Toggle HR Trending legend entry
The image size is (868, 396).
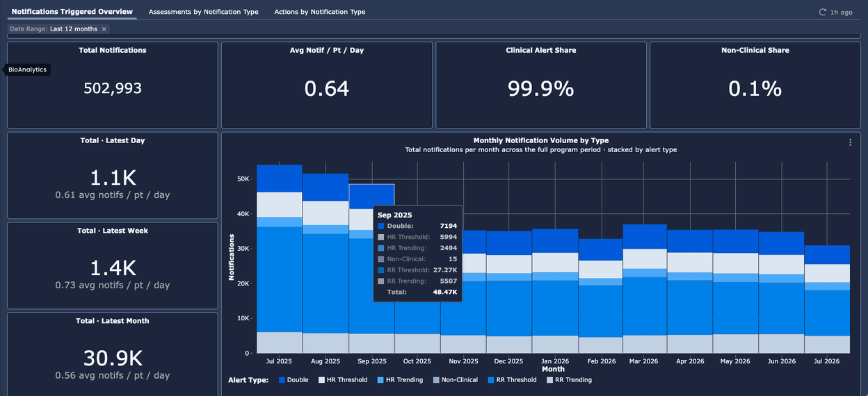coord(399,380)
